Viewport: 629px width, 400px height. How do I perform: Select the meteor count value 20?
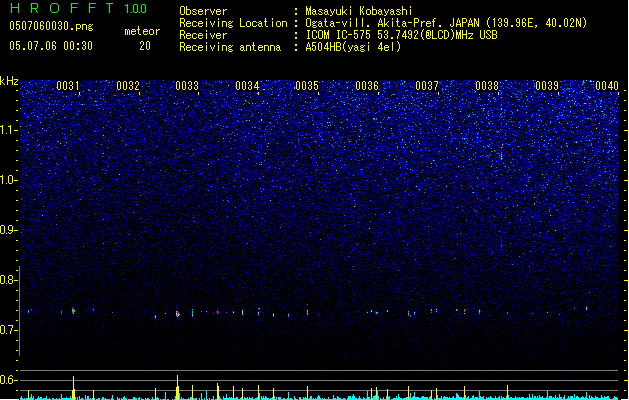click(145, 46)
